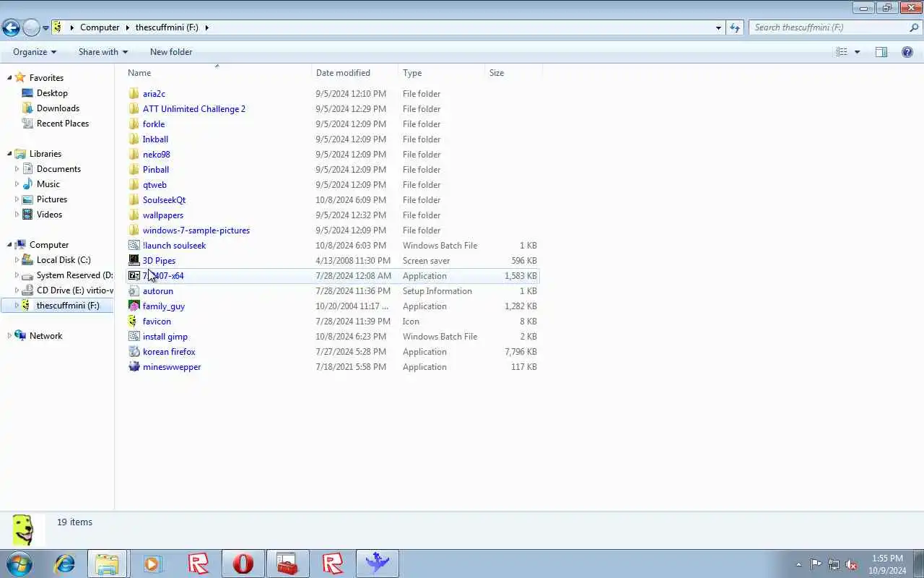Screen dimensions: 924x578
Task: Select the wallpapers folder
Action: point(162,215)
